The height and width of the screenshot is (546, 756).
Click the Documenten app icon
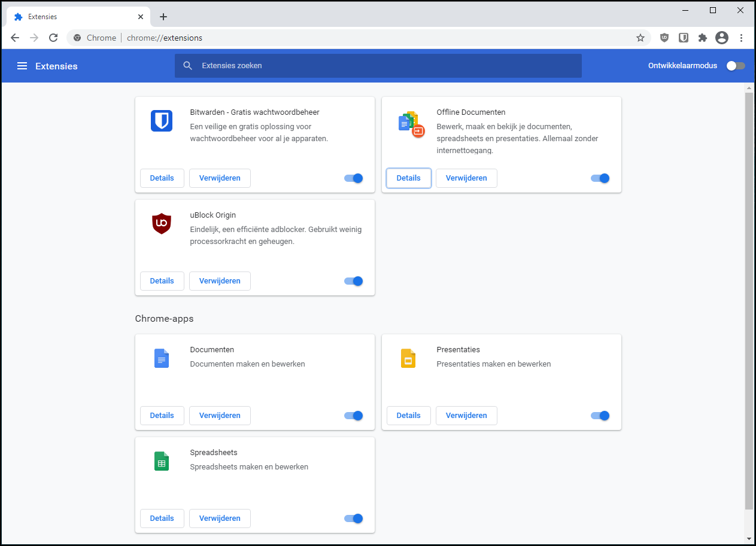pyautogui.click(x=162, y=358)
